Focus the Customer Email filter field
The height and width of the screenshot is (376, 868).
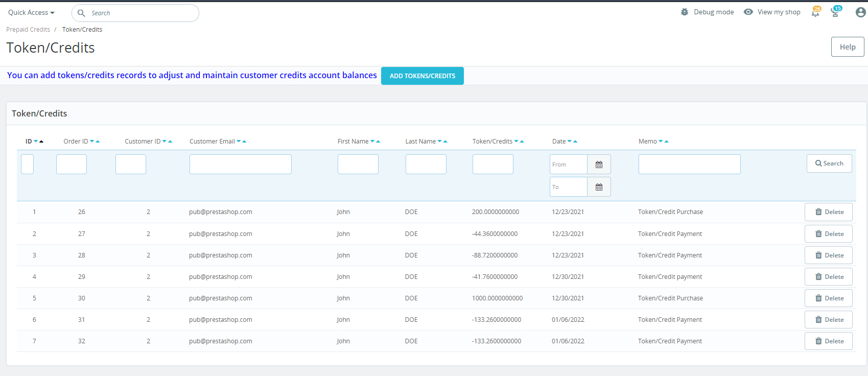click(241, 165)
